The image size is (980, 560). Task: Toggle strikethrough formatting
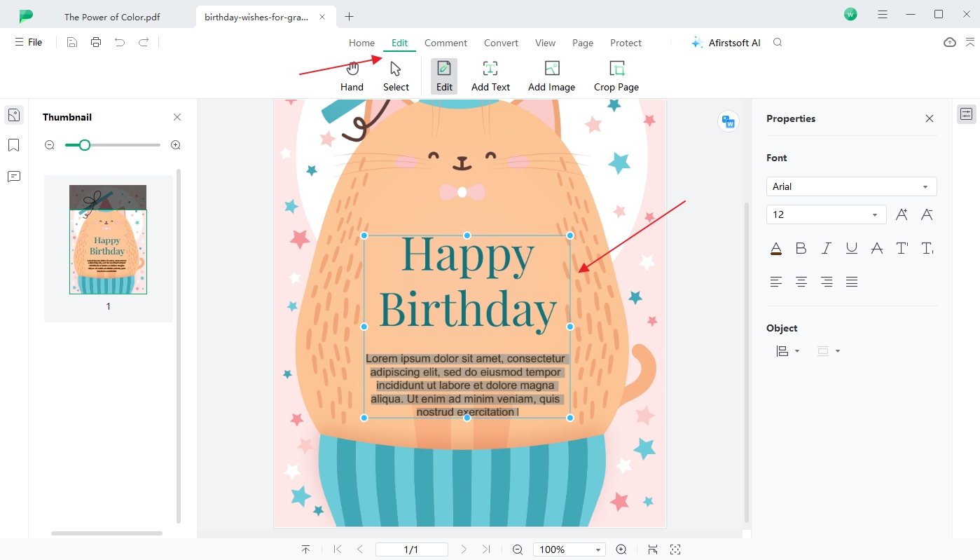[876, 248]
